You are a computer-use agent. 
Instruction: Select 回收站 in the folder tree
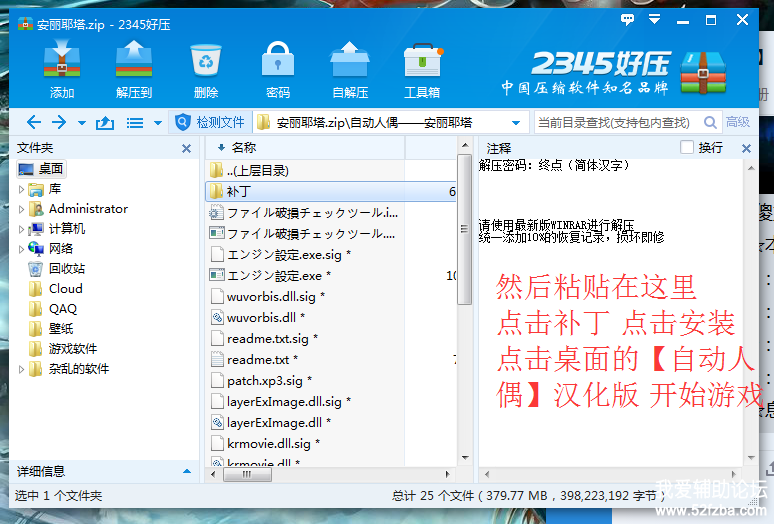57,268
